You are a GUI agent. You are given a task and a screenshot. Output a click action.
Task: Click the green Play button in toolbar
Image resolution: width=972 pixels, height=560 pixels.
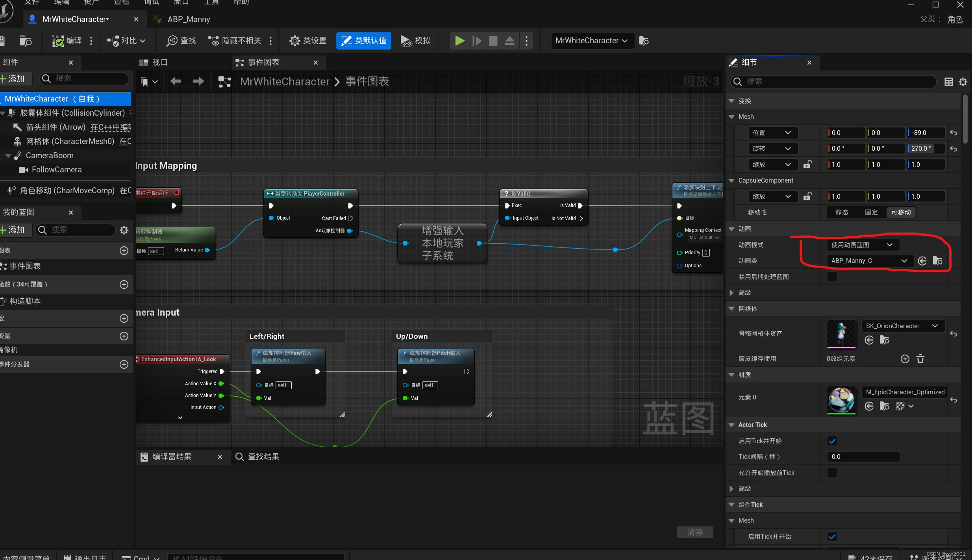coord(459,41)
